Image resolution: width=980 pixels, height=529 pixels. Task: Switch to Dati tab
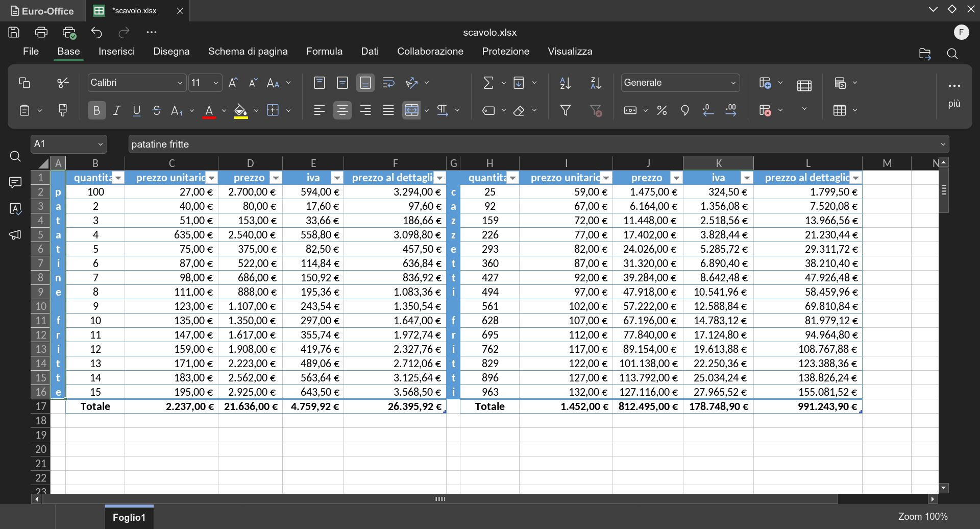370,52
